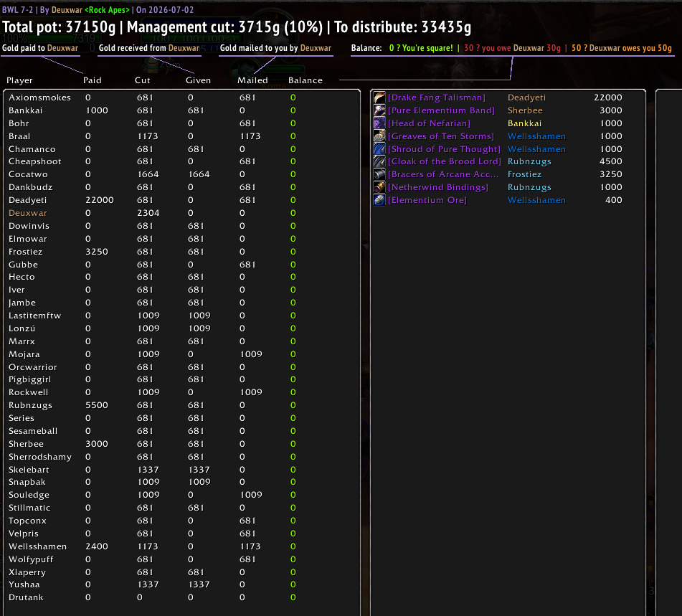Screen dimensions: 682x616
Task: Click the Mailed column header
Action: pyautogui.click(x=252, y=80)
